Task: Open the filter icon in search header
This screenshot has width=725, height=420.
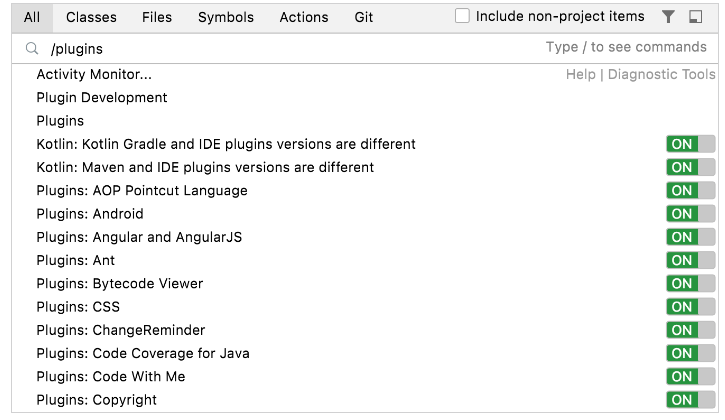Action: click(668, 17)
